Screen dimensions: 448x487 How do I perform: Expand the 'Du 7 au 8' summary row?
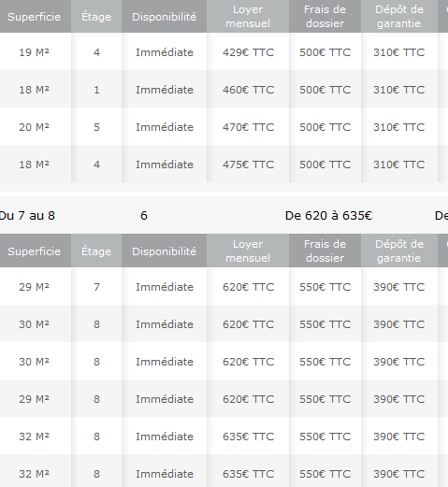224,215
